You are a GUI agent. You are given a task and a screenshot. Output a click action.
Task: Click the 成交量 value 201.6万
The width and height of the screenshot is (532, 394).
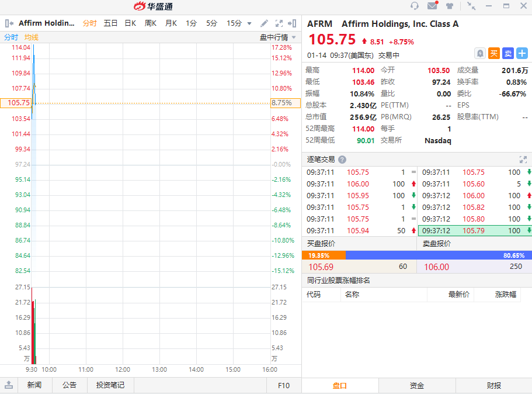(514, 70)
